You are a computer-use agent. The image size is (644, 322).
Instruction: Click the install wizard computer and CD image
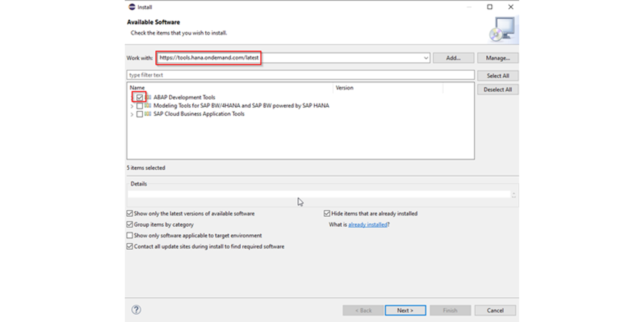[503, 29]
